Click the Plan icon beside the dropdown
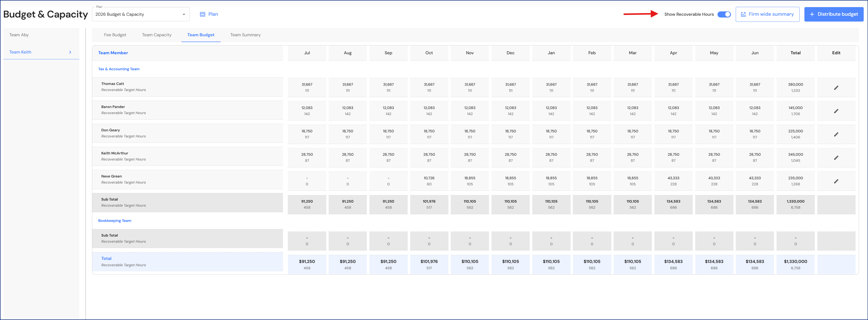868x320 pixels. tap(202, 14)
